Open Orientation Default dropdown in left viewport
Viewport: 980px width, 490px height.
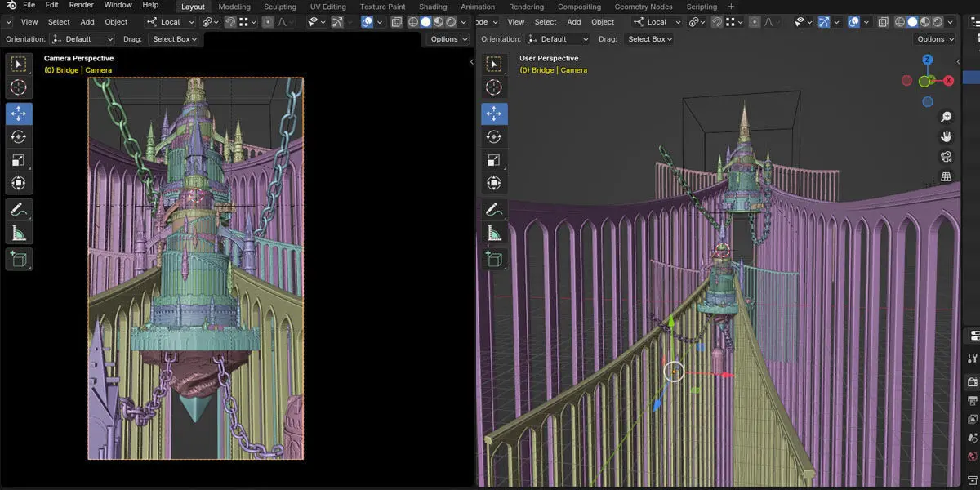pos(82,39)
